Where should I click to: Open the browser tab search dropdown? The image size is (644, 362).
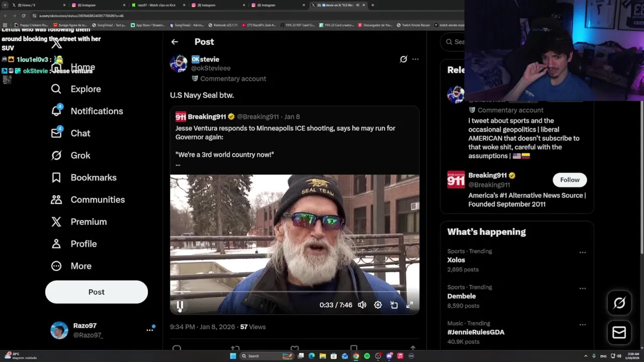[6, 5]
